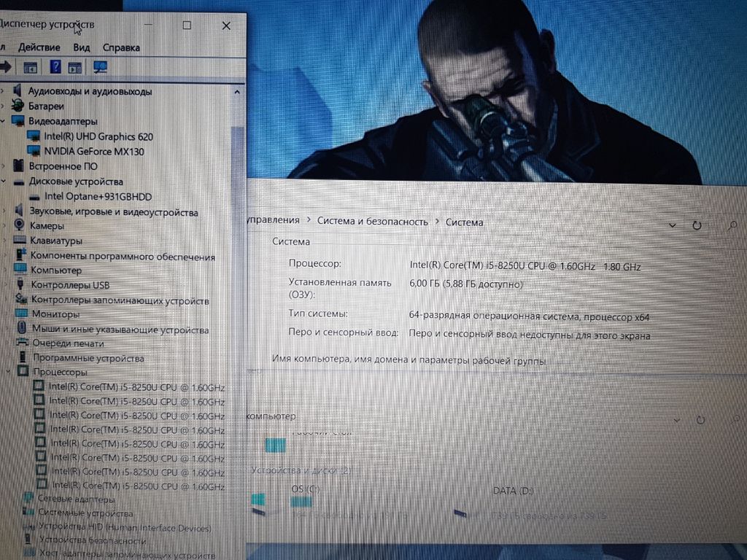Viewport: 747px width, 560px height.
Task: Open the address bar history dropdown in System window
Action: click(x=672, y=225)
